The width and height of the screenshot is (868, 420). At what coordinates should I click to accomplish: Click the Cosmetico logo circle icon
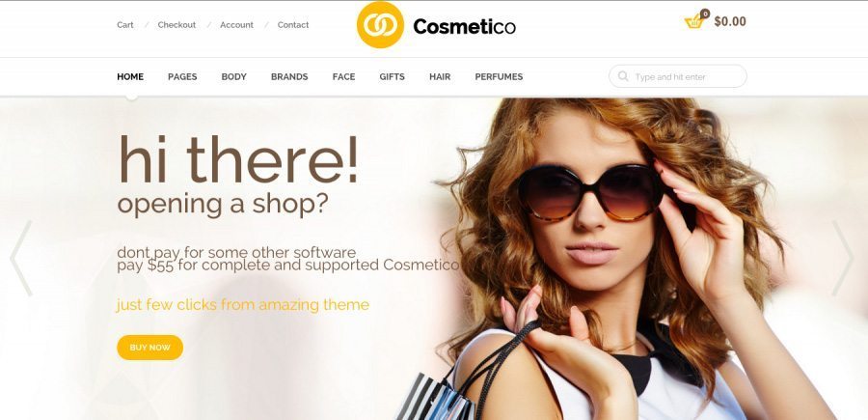coord(380,25)
